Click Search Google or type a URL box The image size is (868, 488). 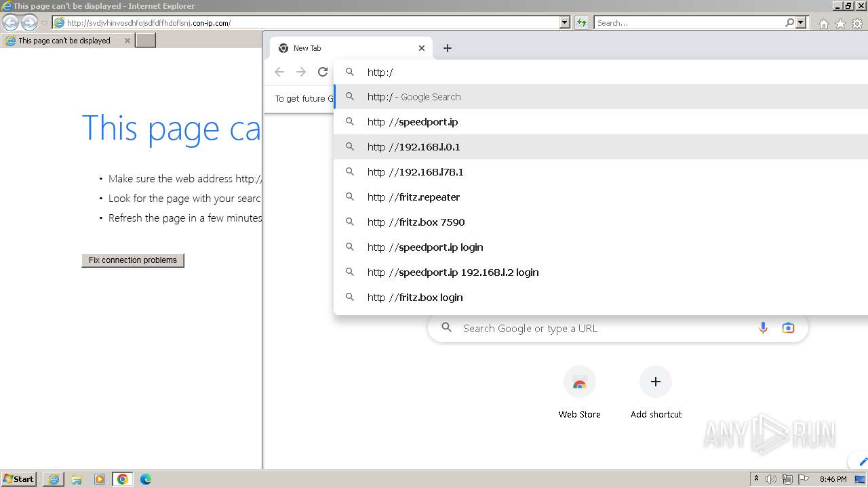click(618, 328)
